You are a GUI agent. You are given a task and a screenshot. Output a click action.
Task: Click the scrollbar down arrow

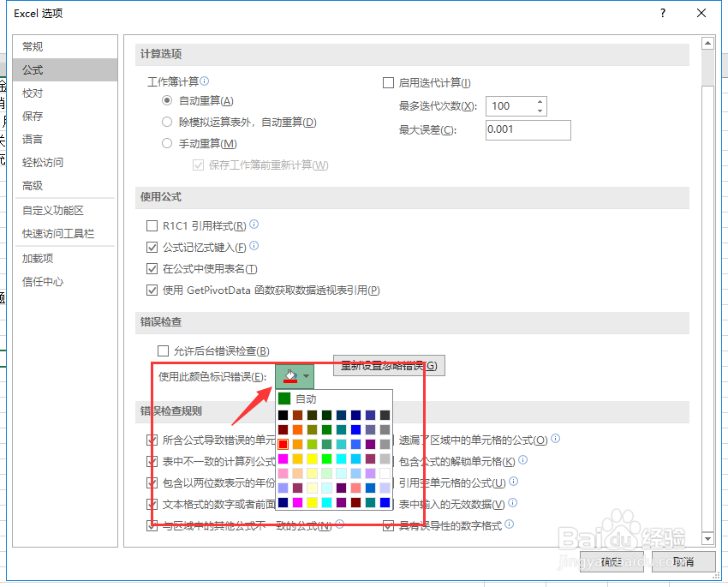click(x=707, y=539)
